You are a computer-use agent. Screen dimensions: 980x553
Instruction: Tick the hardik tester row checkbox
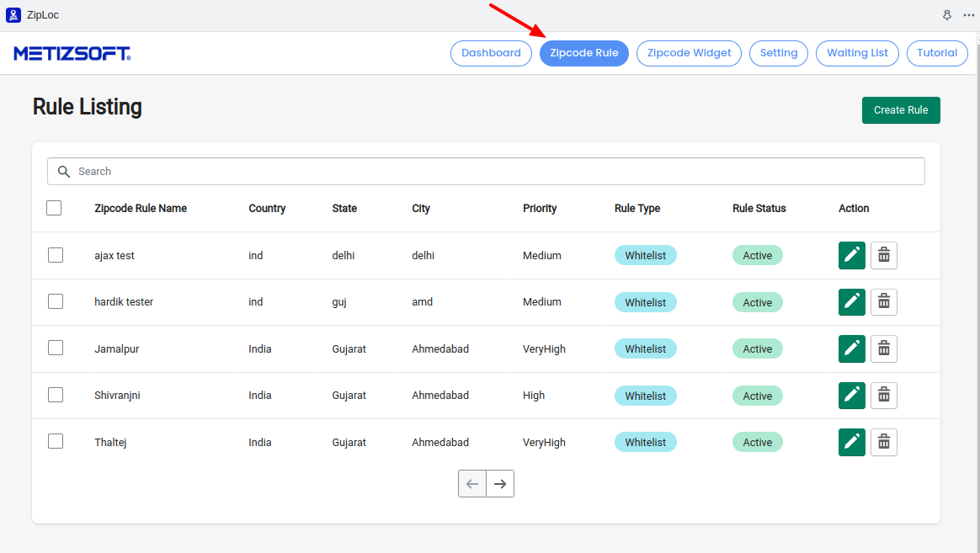(56, 301)
